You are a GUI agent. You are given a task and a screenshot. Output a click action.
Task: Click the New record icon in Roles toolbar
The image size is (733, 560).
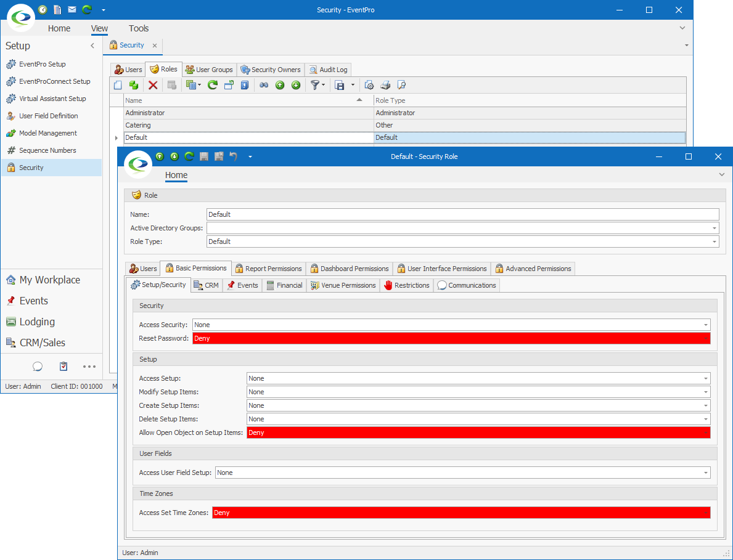118,85
